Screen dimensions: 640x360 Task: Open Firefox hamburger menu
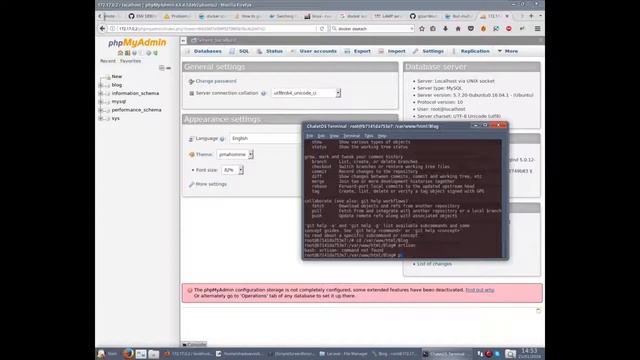[x=538, y=29]
